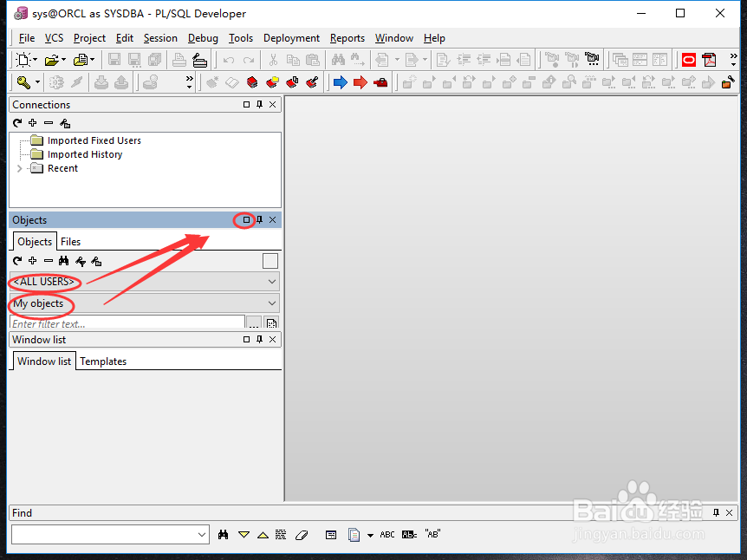
Task: Click the red Oracle logo icon
Action: click(x=689, y=60)
